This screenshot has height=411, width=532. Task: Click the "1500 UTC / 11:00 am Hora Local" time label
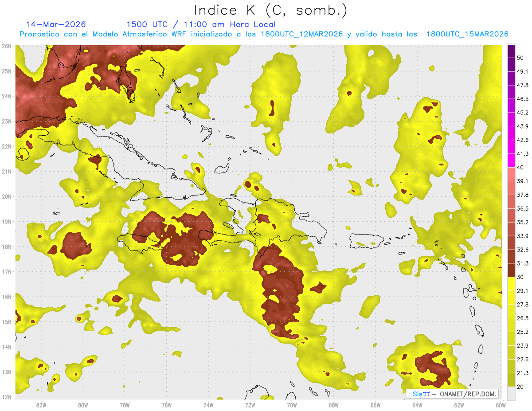pyautogui.click(x=201, y=24)
